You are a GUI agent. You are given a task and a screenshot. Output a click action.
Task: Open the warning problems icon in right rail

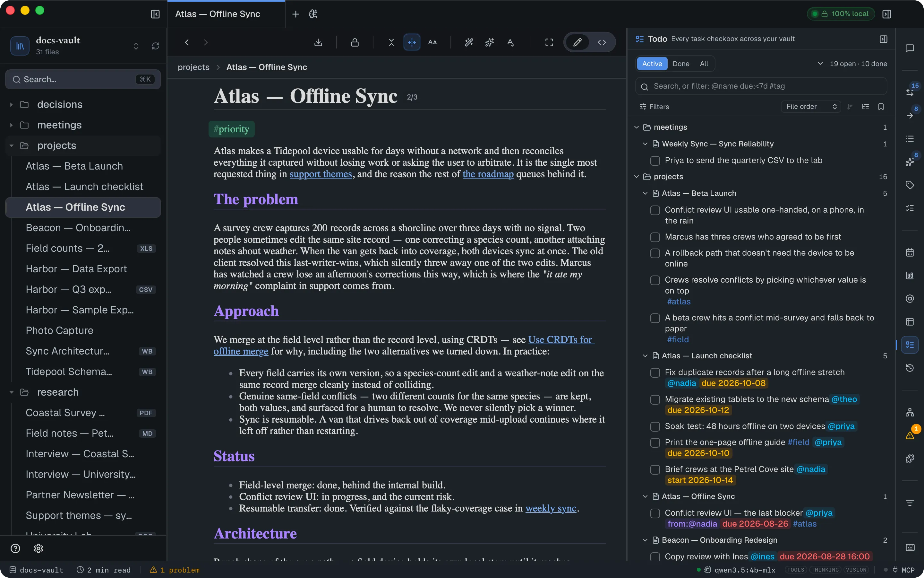[x=910, y=435]
